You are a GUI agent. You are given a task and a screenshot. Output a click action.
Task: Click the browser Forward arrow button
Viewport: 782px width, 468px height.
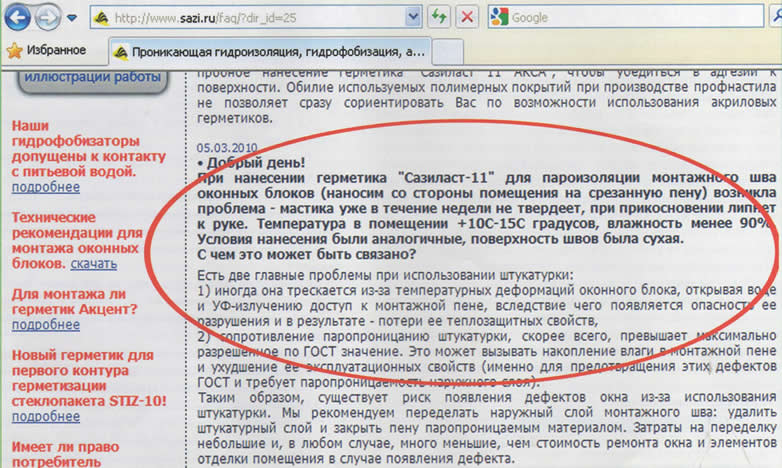[47, 18]
